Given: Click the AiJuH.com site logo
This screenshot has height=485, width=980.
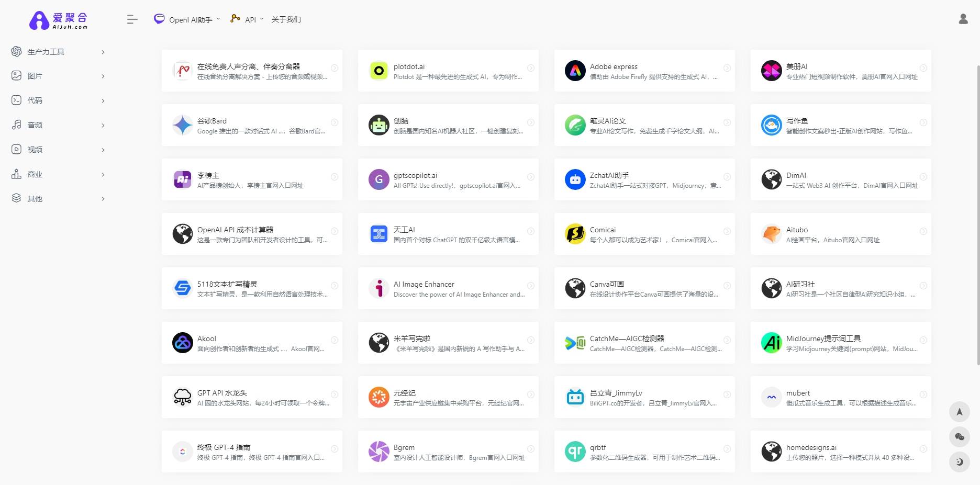Looking at the screenshot, I should (x=59, y=20).
